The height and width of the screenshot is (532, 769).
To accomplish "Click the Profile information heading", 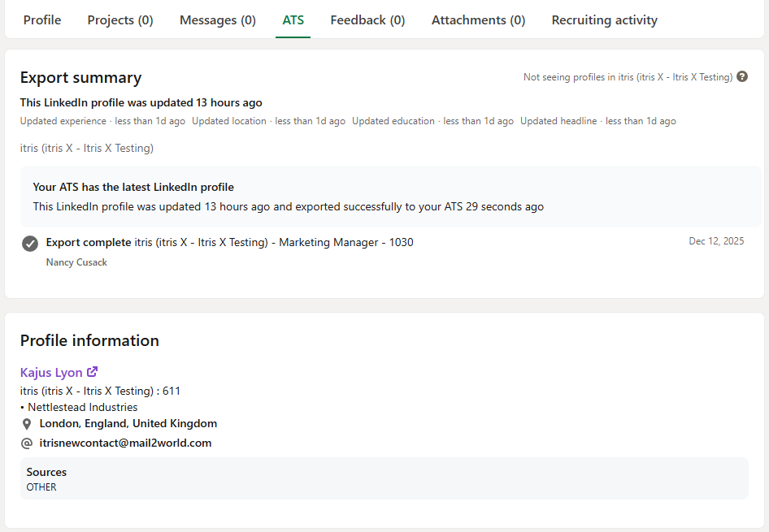I will (x=89, y=340).
